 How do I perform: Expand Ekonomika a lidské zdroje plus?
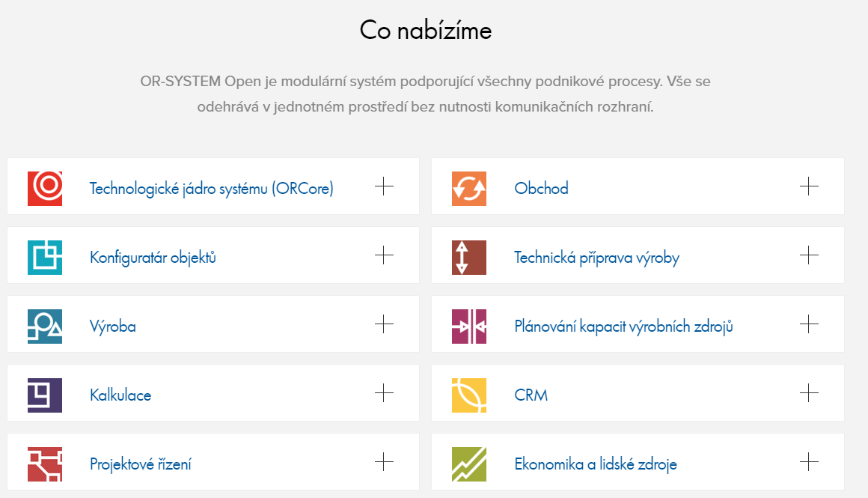(809, 462)
